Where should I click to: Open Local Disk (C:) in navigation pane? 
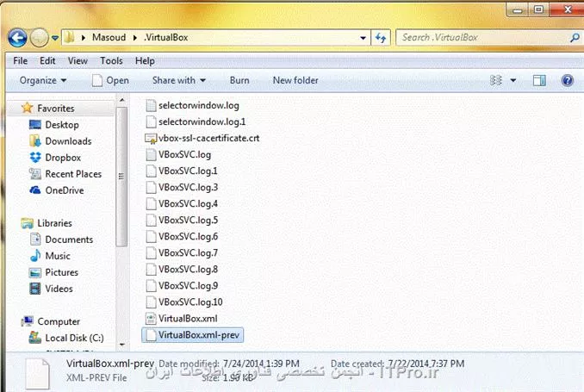[74, 338]
